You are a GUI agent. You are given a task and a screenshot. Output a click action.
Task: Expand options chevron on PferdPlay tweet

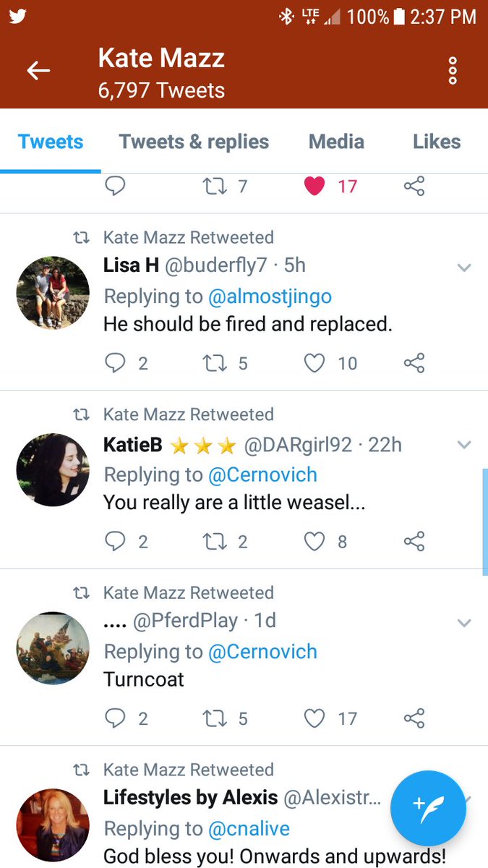click(464, 623)
